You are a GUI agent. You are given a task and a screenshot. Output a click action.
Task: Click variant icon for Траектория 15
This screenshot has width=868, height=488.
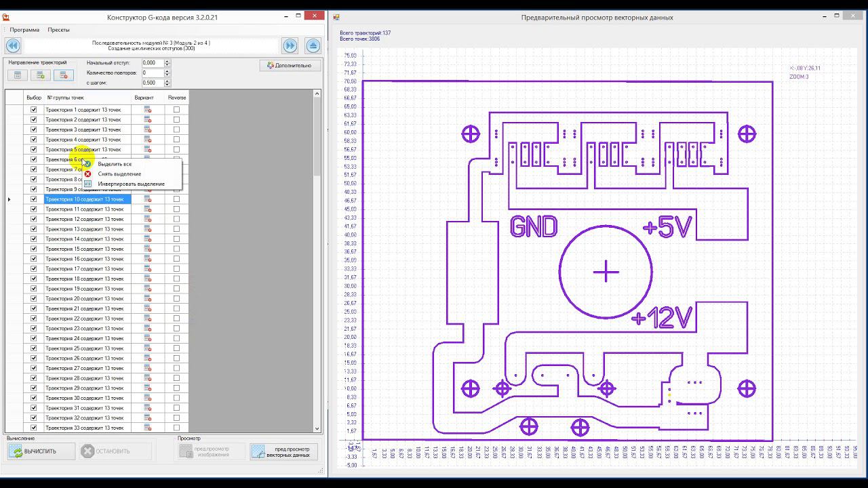coord(147,249)
